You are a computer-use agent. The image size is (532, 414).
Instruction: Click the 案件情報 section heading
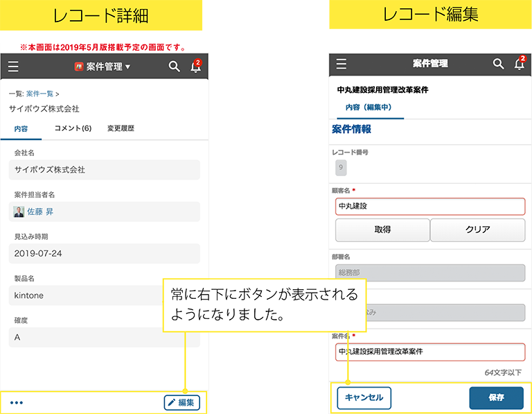351,130
